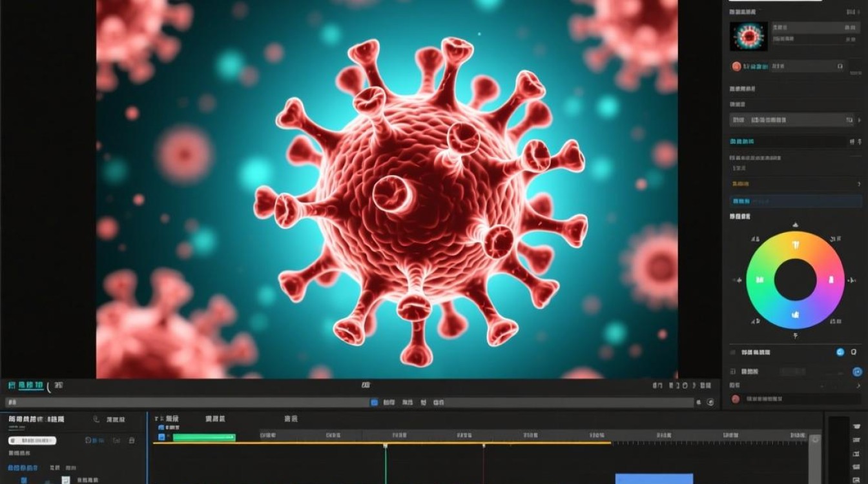Expand the arrow on the gray dropdown bar
The image size is (868, 484).
point(859,120)
